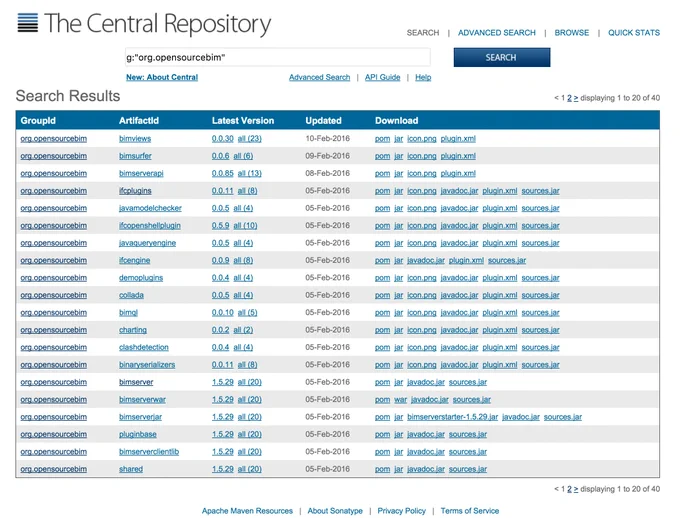680x518 pixels.
Task: Open the New: About Central link
Action: 162,77
